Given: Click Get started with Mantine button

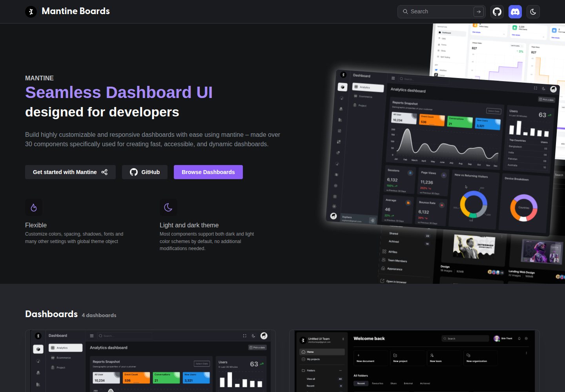Looking at the screenshot, I should 70,172.
